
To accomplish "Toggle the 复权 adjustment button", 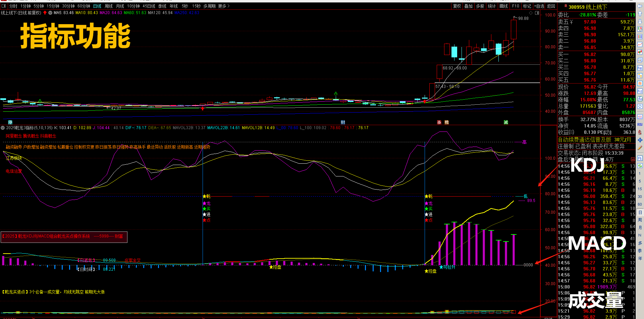I will point(457,6).
